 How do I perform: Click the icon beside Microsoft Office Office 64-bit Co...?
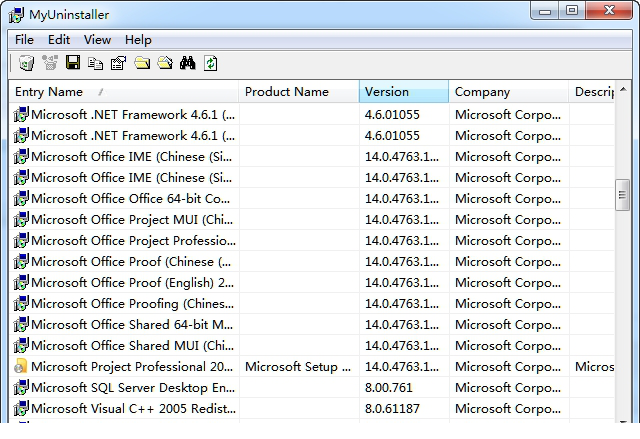(x=21, y=199)
